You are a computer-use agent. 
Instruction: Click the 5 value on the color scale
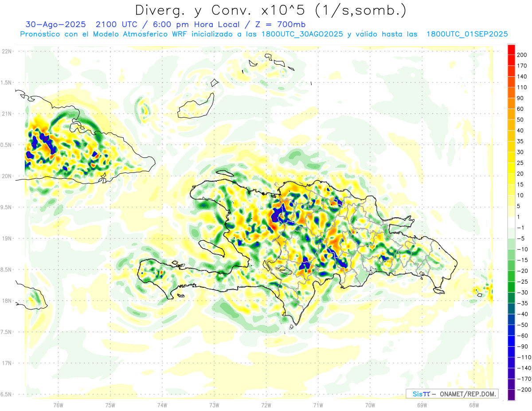click(x=519, y=206)
